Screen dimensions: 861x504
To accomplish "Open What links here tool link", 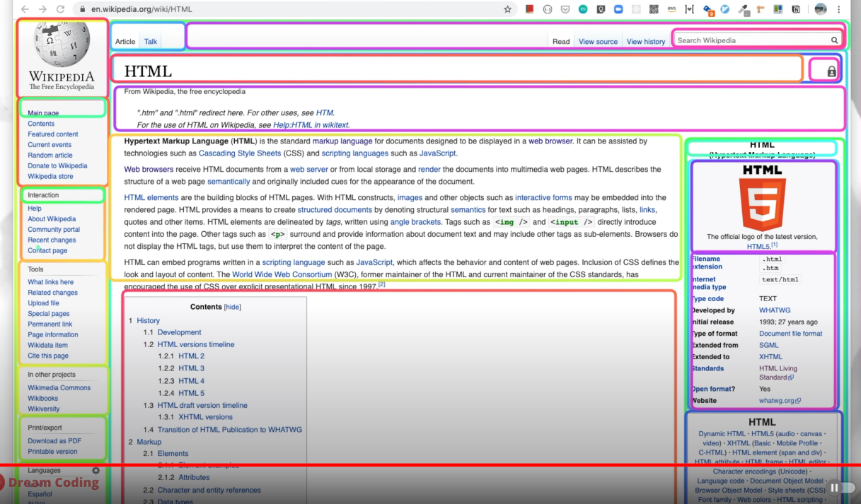I will pos(51,282).
